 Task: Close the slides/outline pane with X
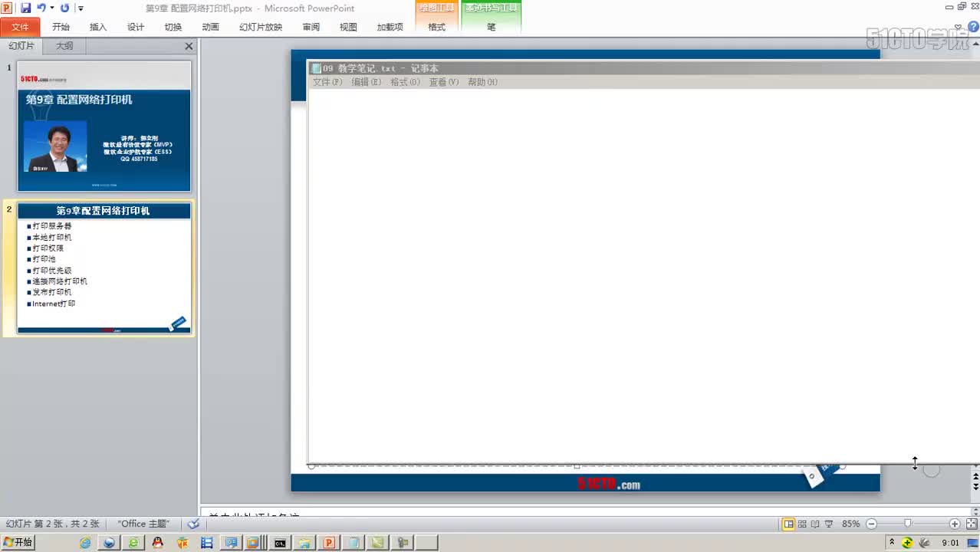[x=189, y=47]
